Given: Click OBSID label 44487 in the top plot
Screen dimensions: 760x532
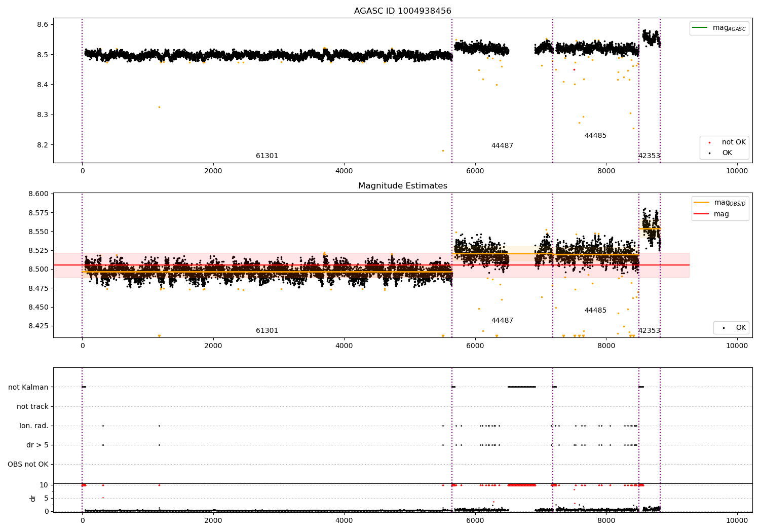Looking at the screenshot, I should pyautogui.click(x=502, y=146).
